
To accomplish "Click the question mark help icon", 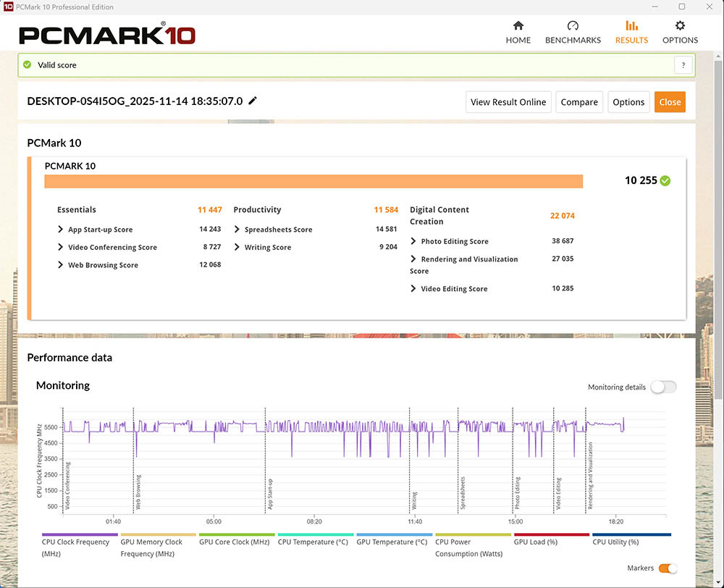I will 683,65.
